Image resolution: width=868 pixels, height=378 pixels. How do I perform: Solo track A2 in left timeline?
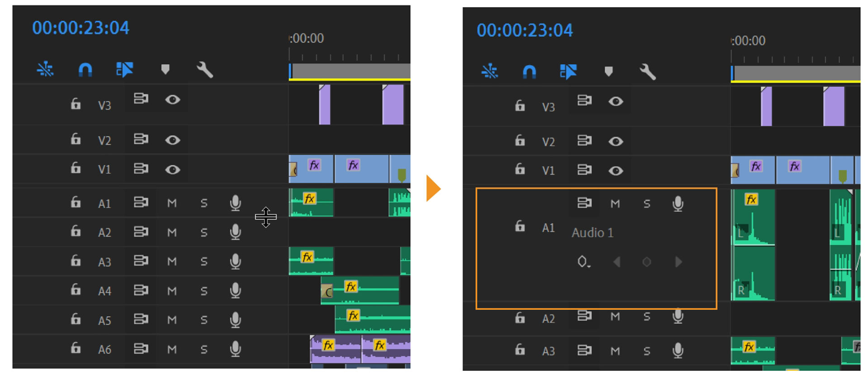point(204,233)
